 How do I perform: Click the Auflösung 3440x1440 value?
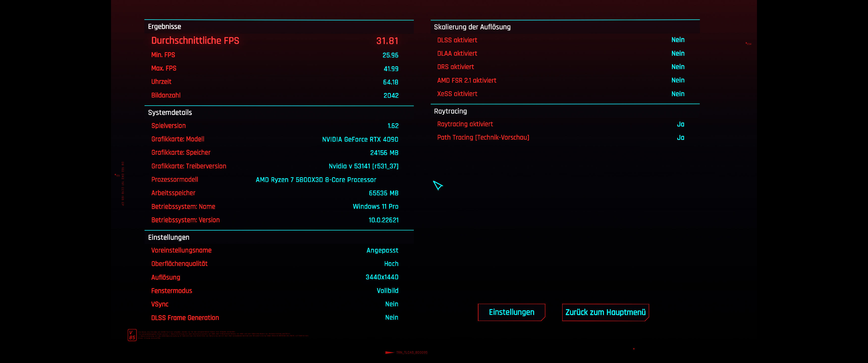point(382,277)
